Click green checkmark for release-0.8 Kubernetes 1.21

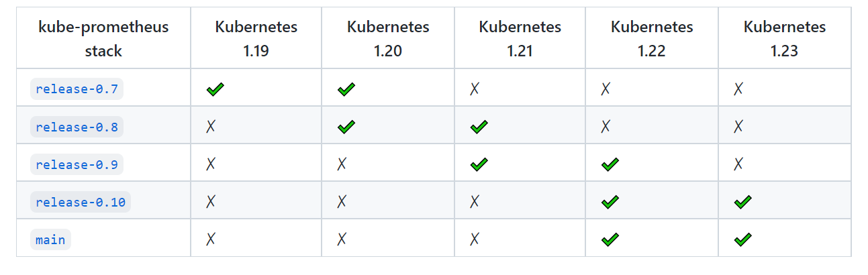479,127
